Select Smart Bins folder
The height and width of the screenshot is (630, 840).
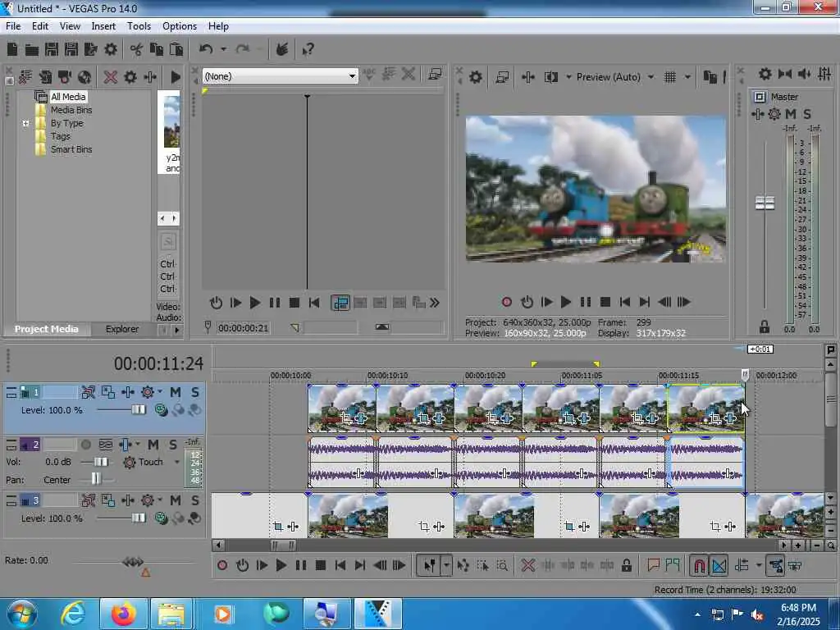pos(71,149)
